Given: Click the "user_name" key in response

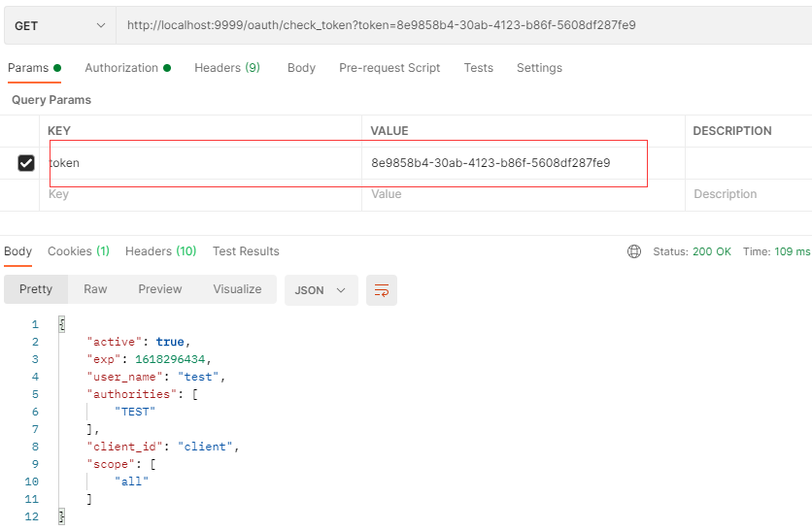Looking at the screenshot, I should click(x=124, y=377).
